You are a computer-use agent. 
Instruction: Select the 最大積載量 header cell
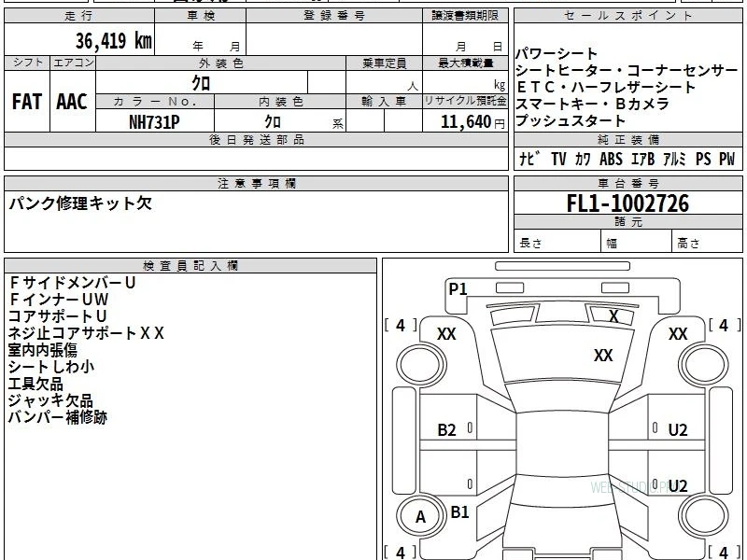tap(465, 63)
